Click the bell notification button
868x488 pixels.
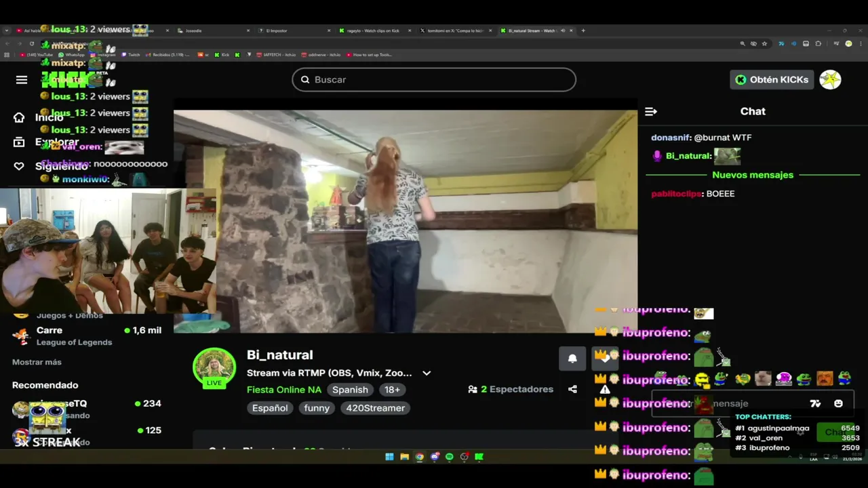point(572,359)
